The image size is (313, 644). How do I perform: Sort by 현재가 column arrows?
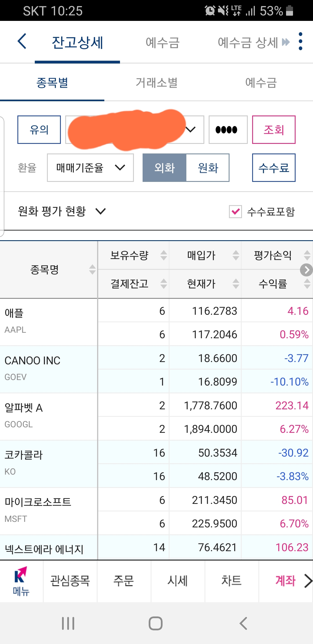pos(236,284)
